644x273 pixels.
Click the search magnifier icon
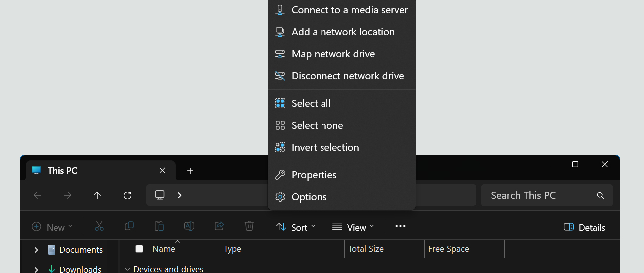tap(600, 195)
